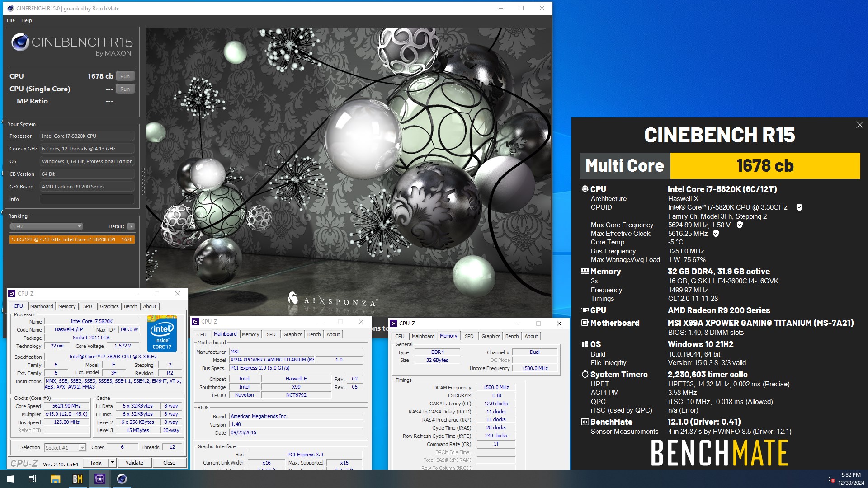Screen dimensions: 868x488
Task: Click the CPU-Z Validate button
Action: [x=134, y=463]
